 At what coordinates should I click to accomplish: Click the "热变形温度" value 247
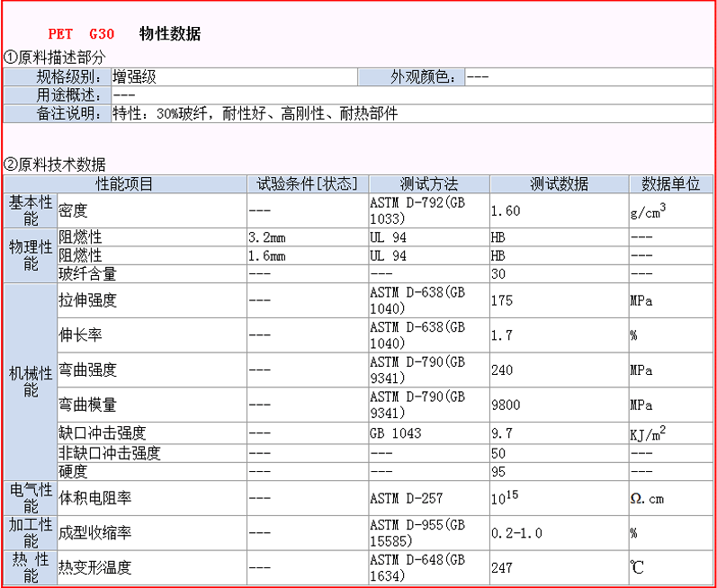point(502,568)
